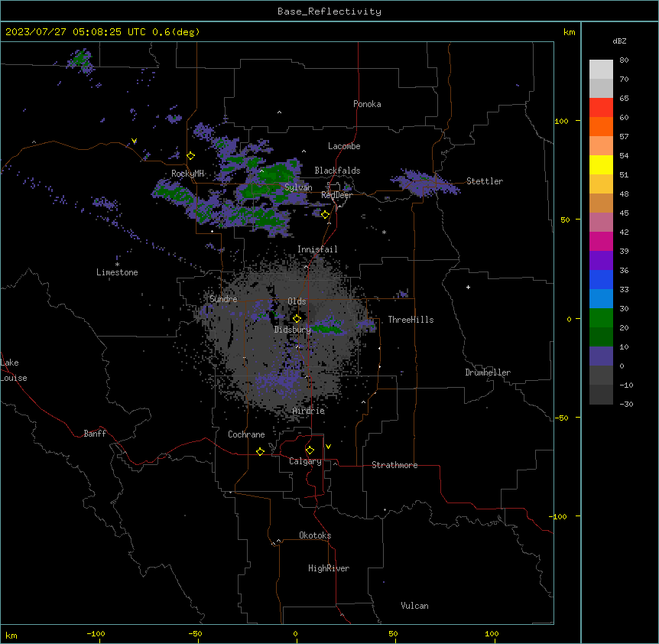Click the ThreeHills city label

(411, 320)
